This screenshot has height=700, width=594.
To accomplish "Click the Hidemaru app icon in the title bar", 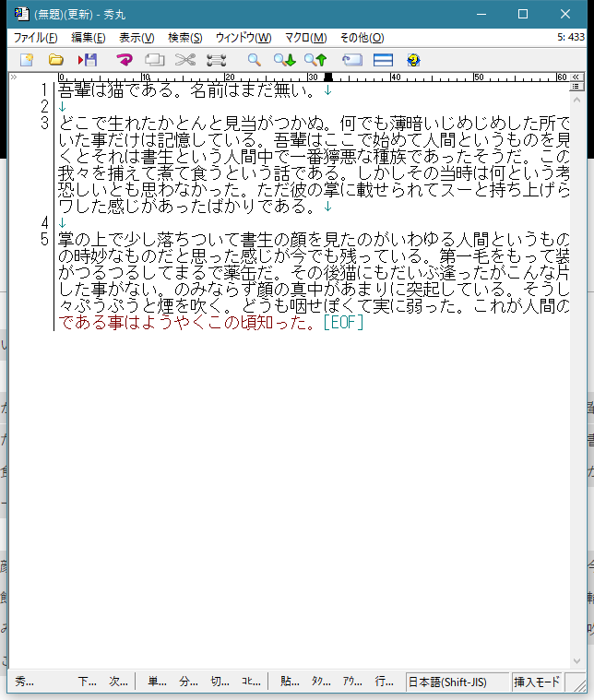I will point(21,14).
